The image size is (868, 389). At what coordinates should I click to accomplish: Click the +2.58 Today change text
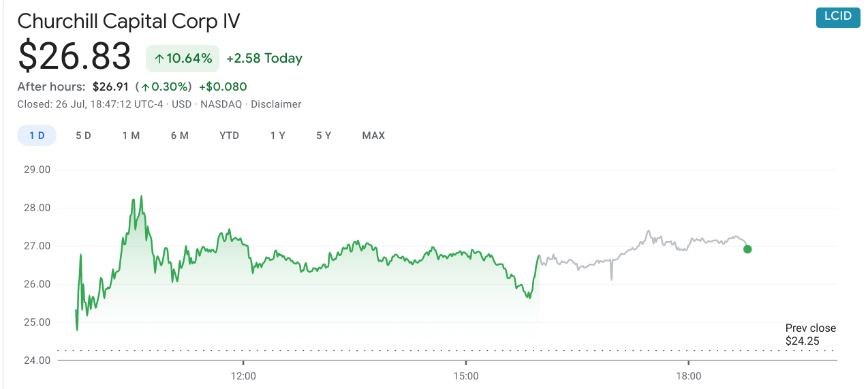tap(264, 59)
